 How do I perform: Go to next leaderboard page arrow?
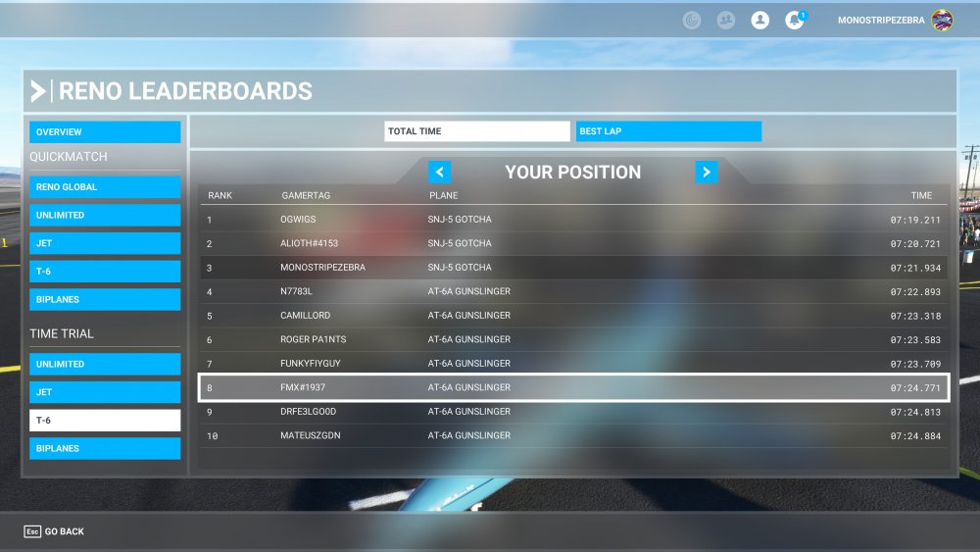pyautogui.click(x=707, y=172)
